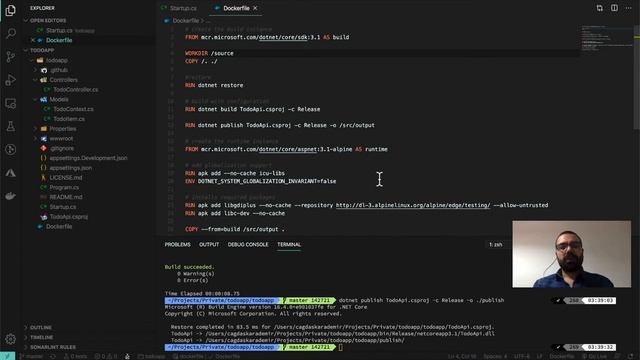
Task: Select the TERMINAL panel tab
Action: (289, 244)
